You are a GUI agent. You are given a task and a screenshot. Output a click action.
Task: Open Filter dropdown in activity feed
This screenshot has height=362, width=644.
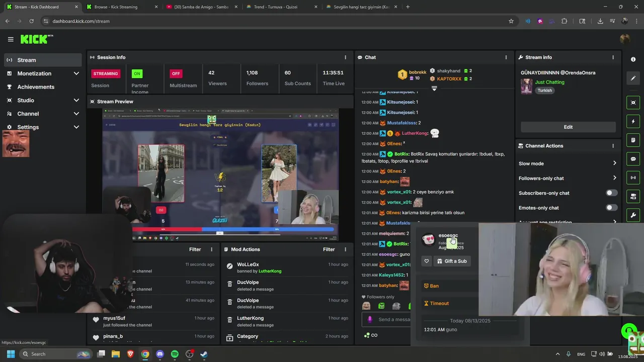(195, 249)
